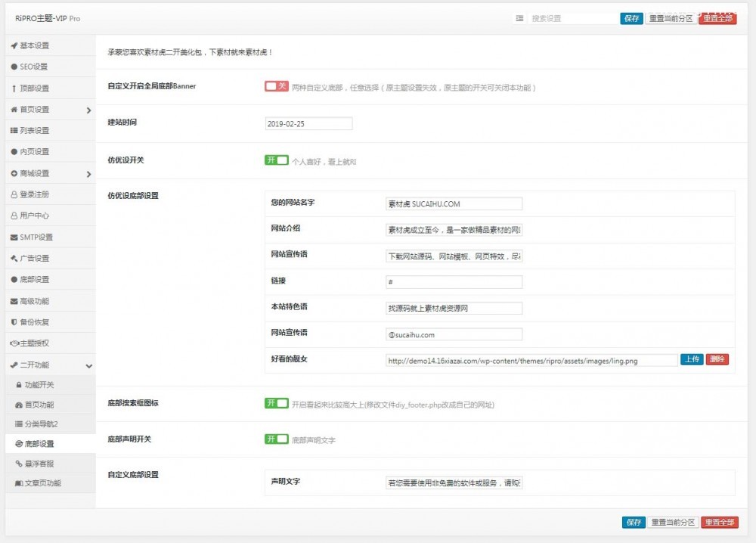Screen dimensions: 756x543
Task: Click the bottom 重置当前分区 button
Action: tap(673, 523)
